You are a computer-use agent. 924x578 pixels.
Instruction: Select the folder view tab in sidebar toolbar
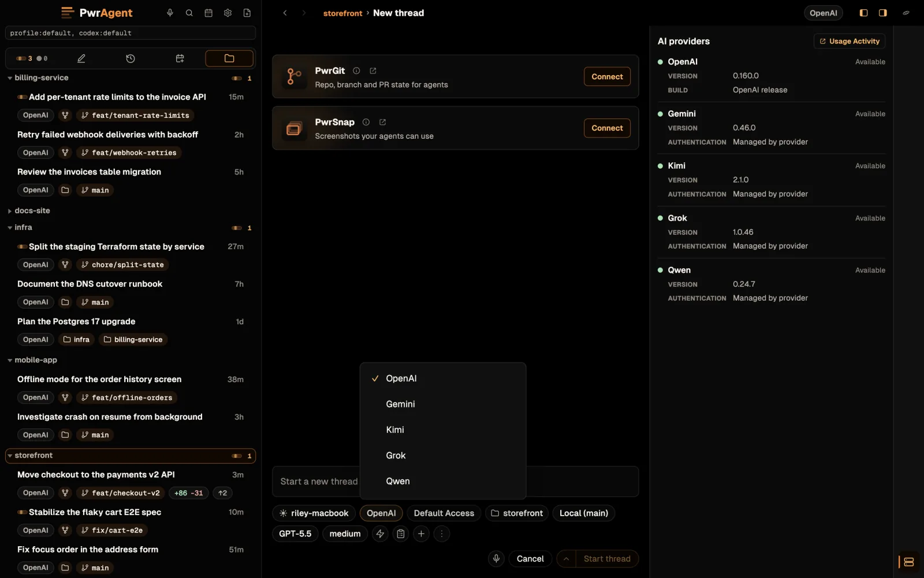pyautogui.click(x=229, y=58)
